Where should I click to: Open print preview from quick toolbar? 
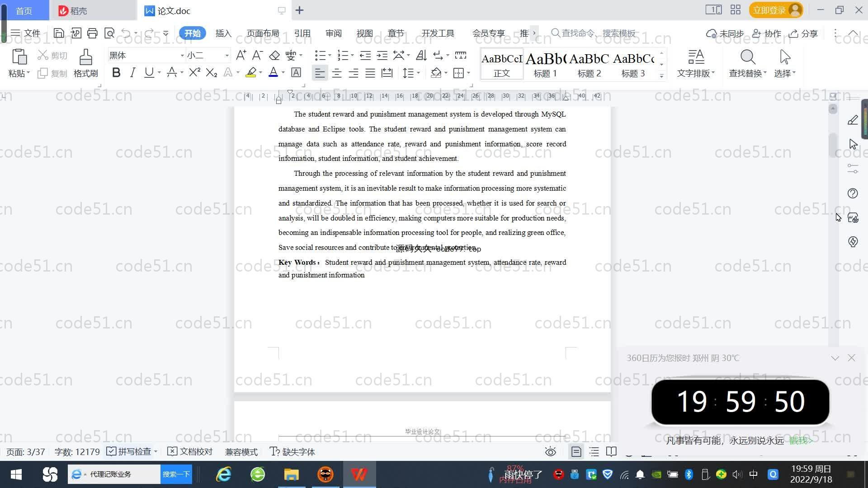tap(109, 33)
